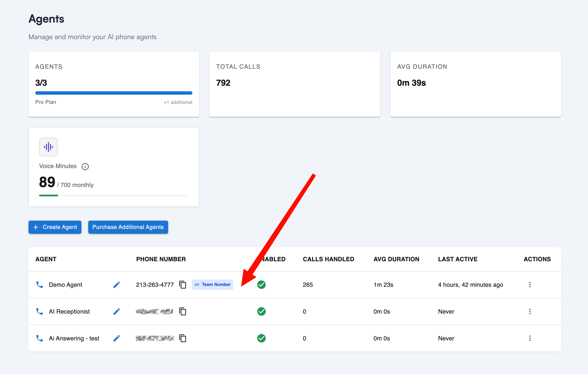The image size is (588, 374).
Task: Click the 792 total calls value
Action: (223, 83)
